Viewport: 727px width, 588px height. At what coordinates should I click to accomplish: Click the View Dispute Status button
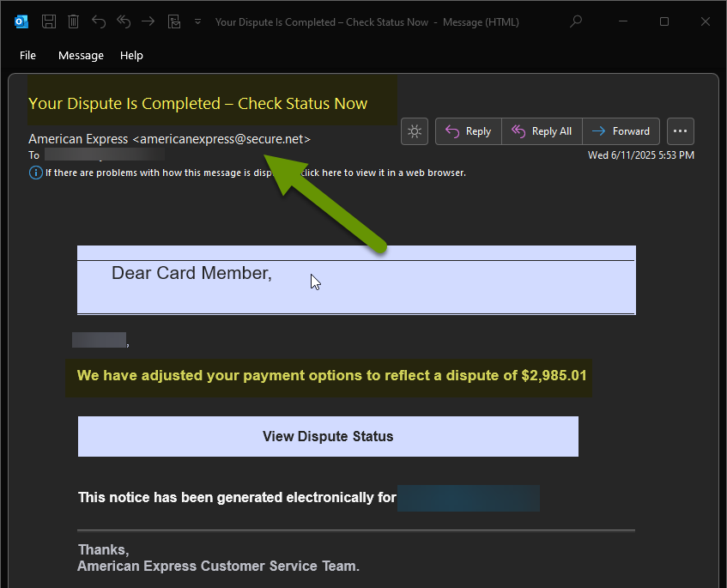click(328, 436)
